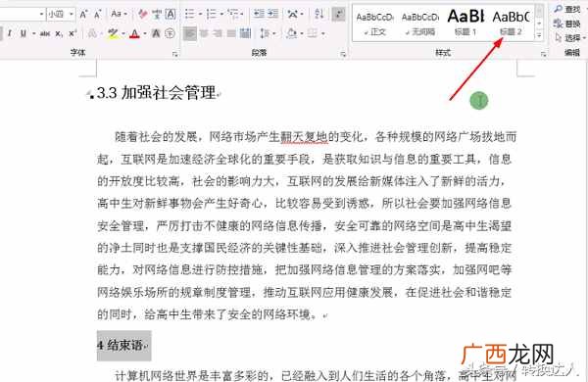Apply the 正文 (Normal) style
This screenshot has width=588, height=382.
[374, 24]
